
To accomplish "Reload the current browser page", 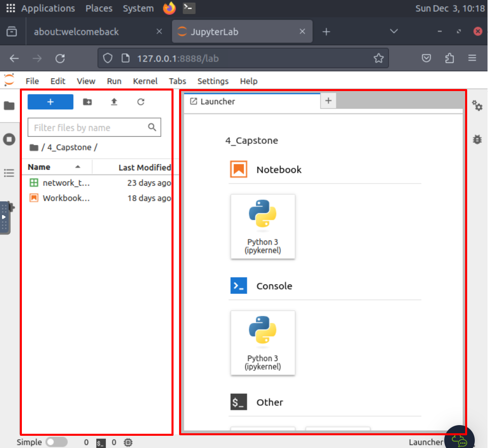I will [x=60, y=58].
